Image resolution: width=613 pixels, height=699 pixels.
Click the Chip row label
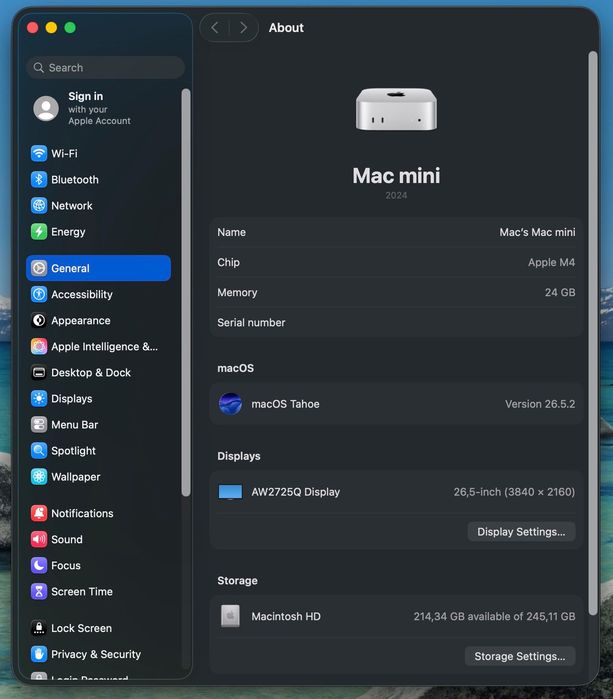click(228, 263)
